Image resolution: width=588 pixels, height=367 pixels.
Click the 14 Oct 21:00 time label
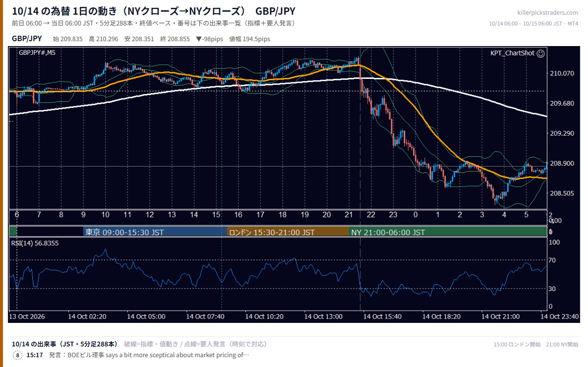point(500,317)
